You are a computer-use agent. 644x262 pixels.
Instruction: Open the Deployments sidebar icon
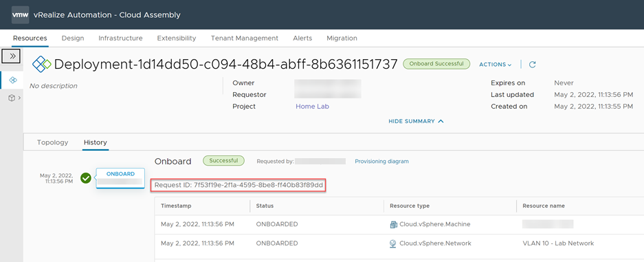[x=12, y=80]
